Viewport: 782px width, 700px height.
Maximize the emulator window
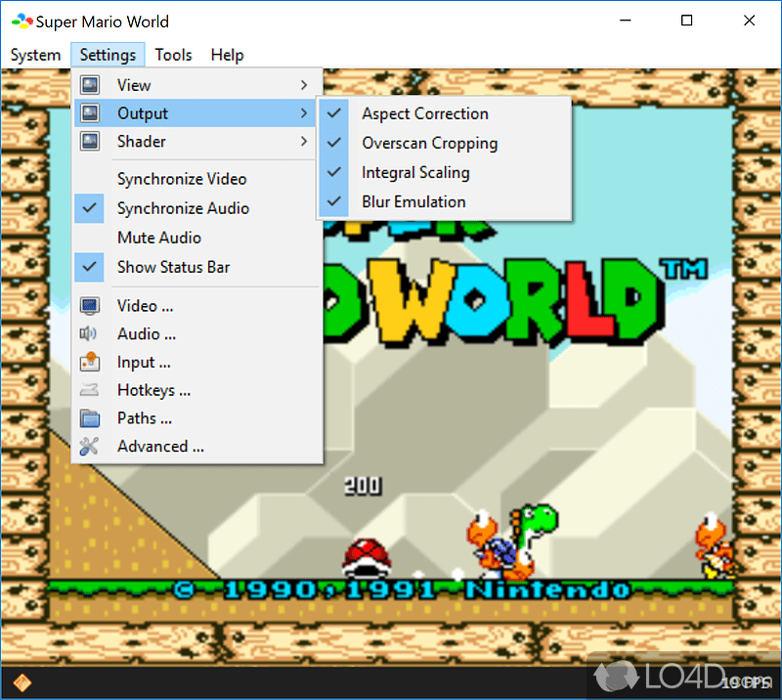[x=687, y=21]
